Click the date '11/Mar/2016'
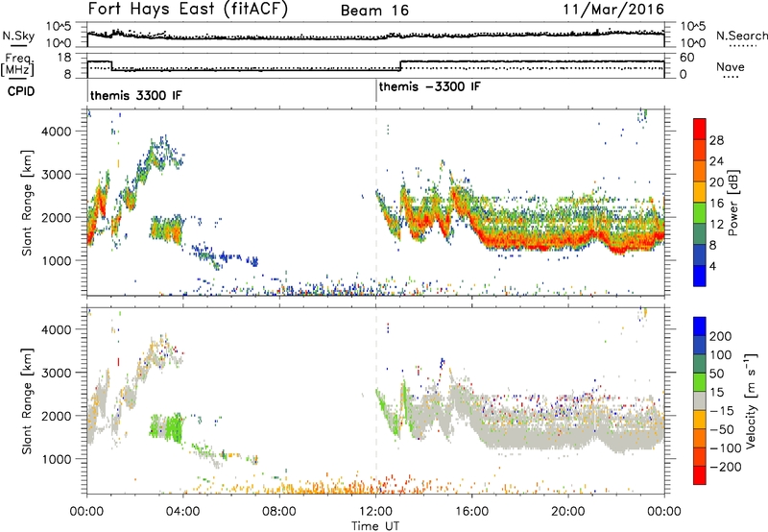 point(613,10)
